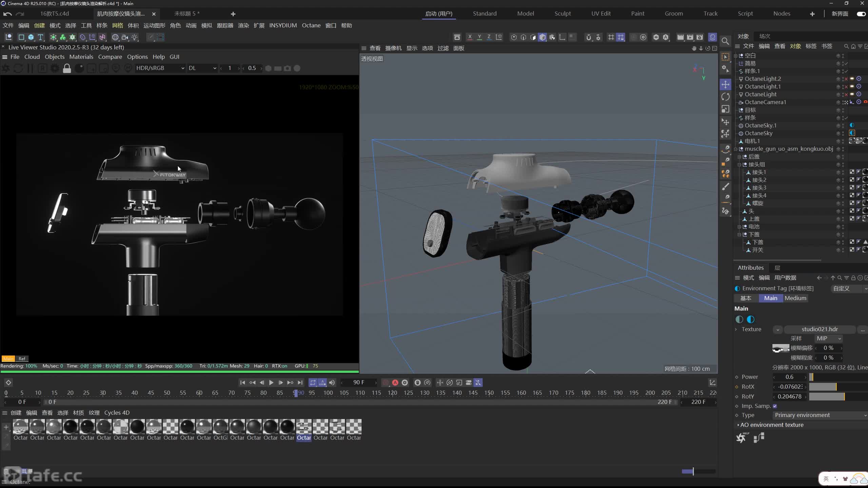Click the camera object icon in toolbar
868x488 pixels.
[x=125, y=37]
